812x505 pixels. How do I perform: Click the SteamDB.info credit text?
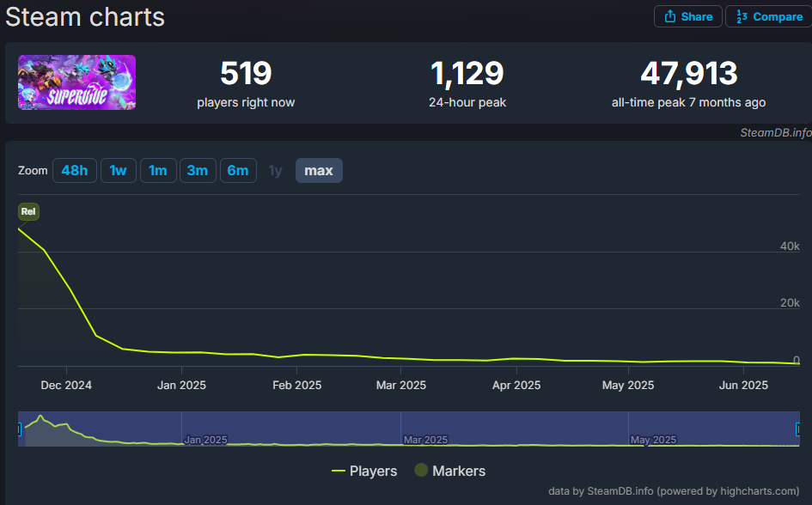(x=775, y=132)
